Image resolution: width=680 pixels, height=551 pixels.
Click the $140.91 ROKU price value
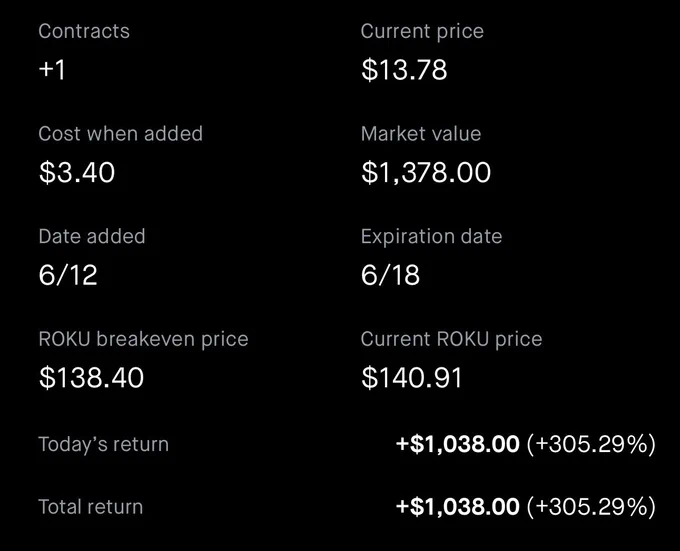[x=412, y=377]
